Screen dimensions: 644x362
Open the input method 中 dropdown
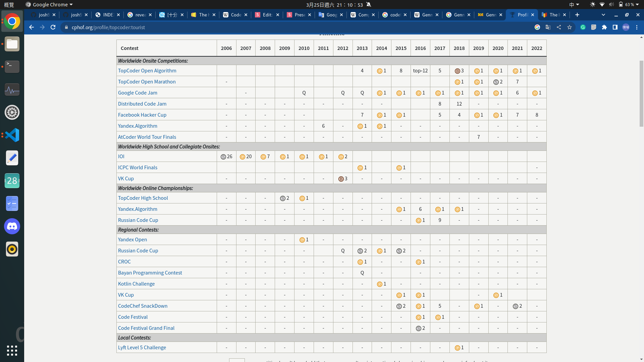pyautogui.click(x=574, y=4)
